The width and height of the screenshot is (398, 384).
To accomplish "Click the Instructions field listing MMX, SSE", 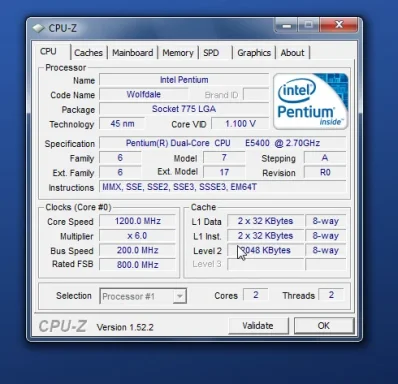I will [x=223, y=187].
